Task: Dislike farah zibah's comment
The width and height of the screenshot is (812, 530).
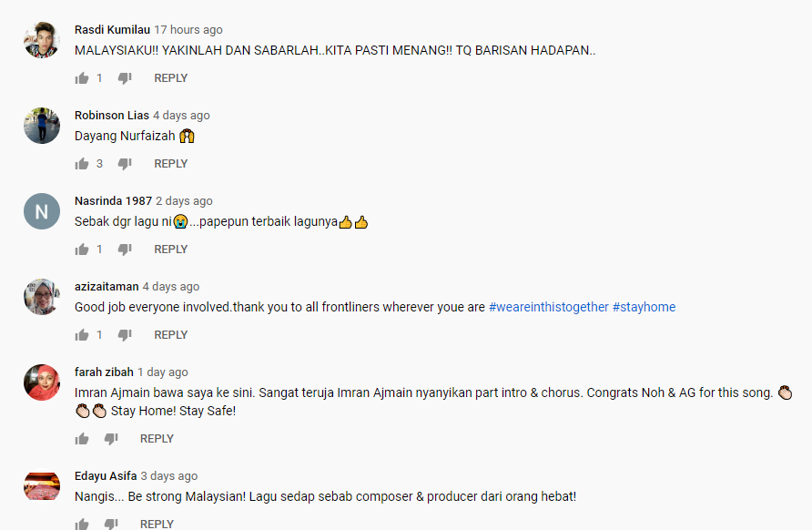Action: point(111,439)
